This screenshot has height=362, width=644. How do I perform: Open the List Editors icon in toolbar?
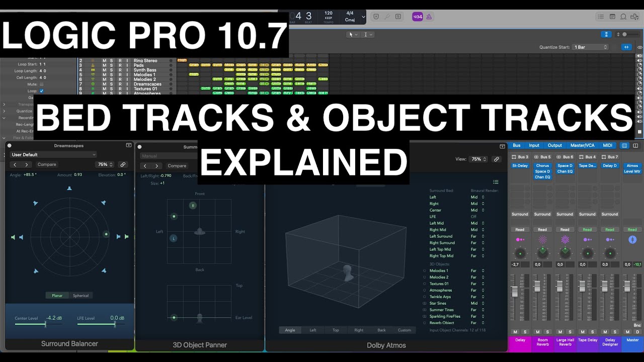click(x=601, y=17)
